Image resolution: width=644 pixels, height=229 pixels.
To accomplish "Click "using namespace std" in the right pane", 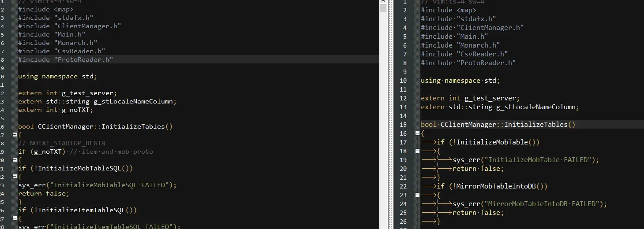I will (459, 81).
